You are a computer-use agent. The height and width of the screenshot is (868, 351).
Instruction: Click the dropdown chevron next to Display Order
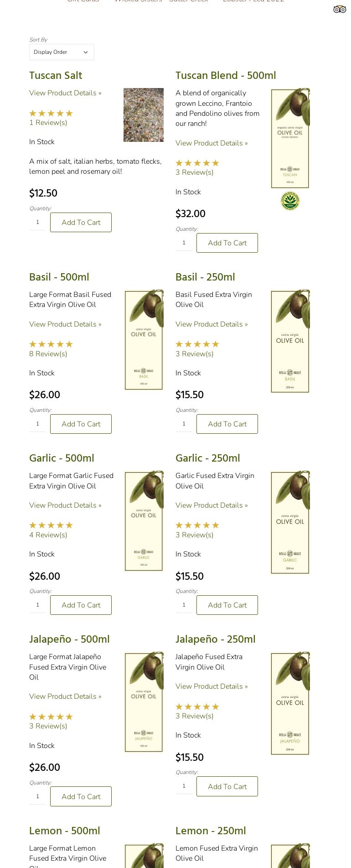[86, 52]
